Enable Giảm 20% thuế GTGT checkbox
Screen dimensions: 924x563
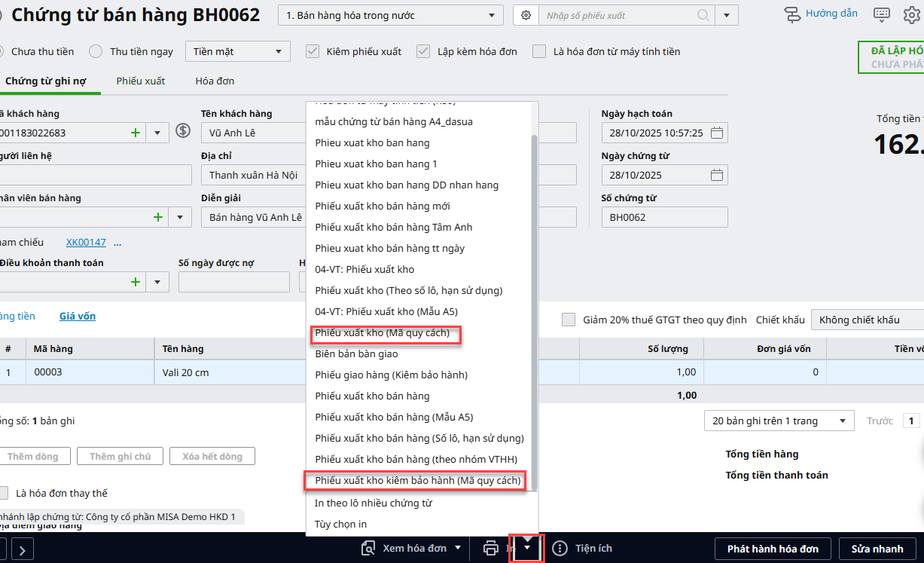pyautogui.click(x=569, y=320)
